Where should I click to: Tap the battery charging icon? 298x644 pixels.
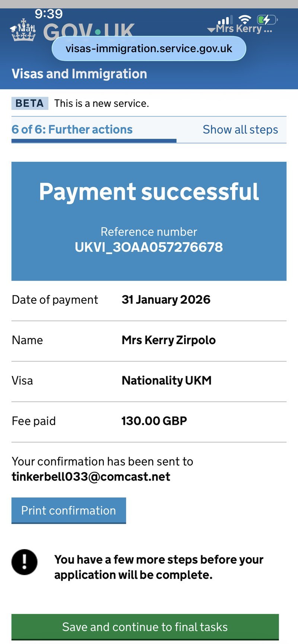point(267,19)
